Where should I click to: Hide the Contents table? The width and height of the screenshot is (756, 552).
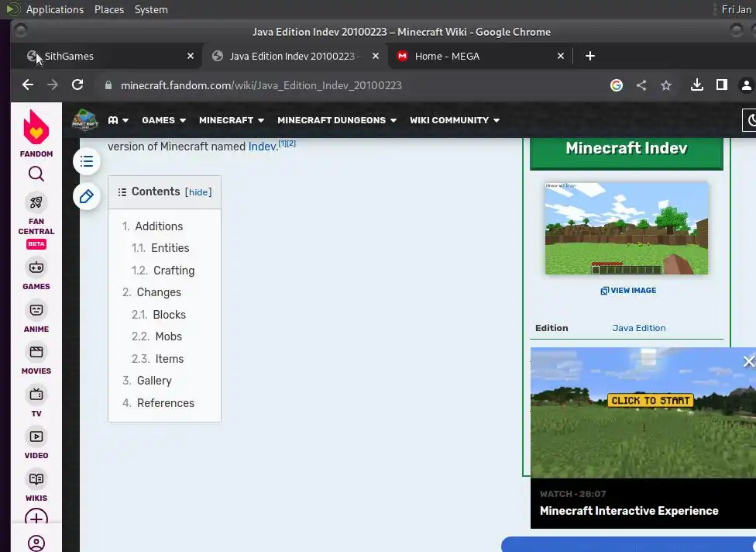(198, 192)
